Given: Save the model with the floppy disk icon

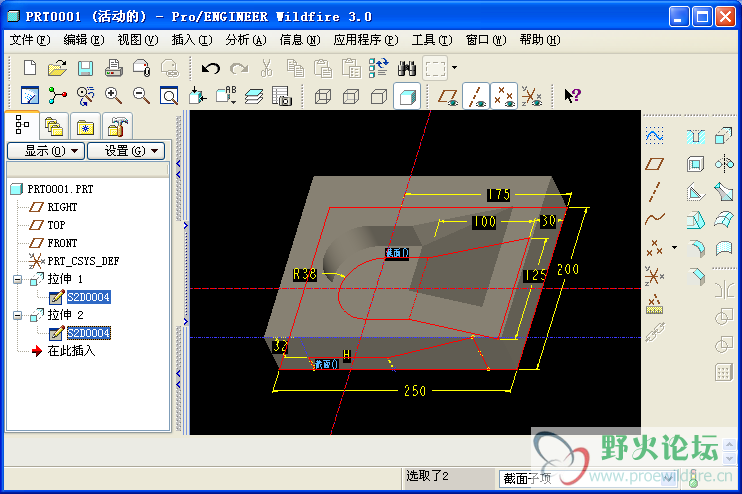Looking at the screenshot, I should click(x=85, y=68).
